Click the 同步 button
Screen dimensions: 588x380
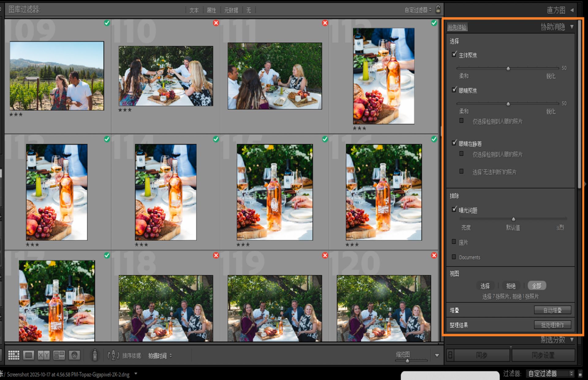click(481, 355)
